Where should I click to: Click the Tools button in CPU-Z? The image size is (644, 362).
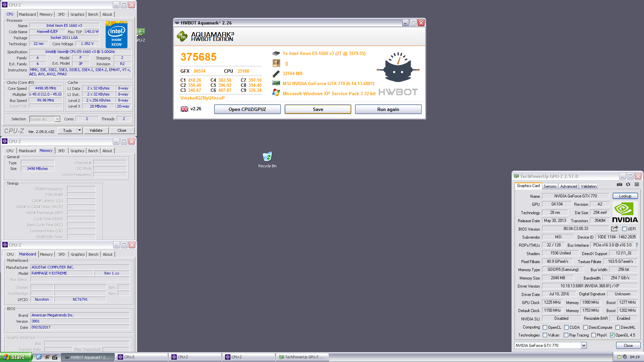(67, 130)
